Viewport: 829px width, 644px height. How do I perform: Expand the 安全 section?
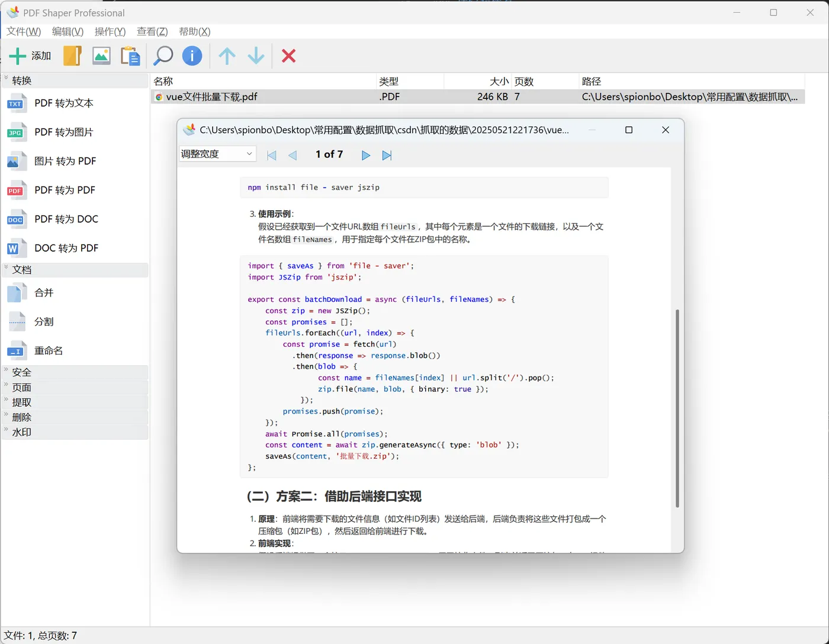click(x=75, y=372)
